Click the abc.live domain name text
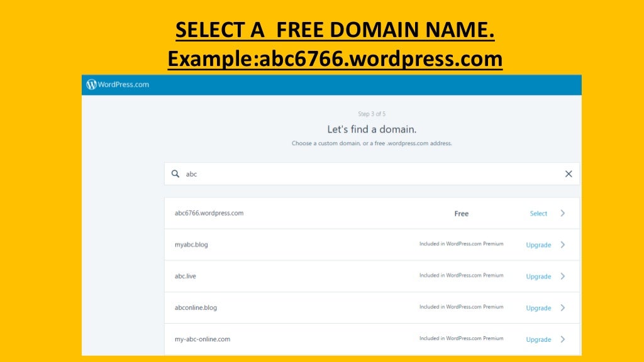The height and width of the screenshot is (362, 644). [186, 277]
